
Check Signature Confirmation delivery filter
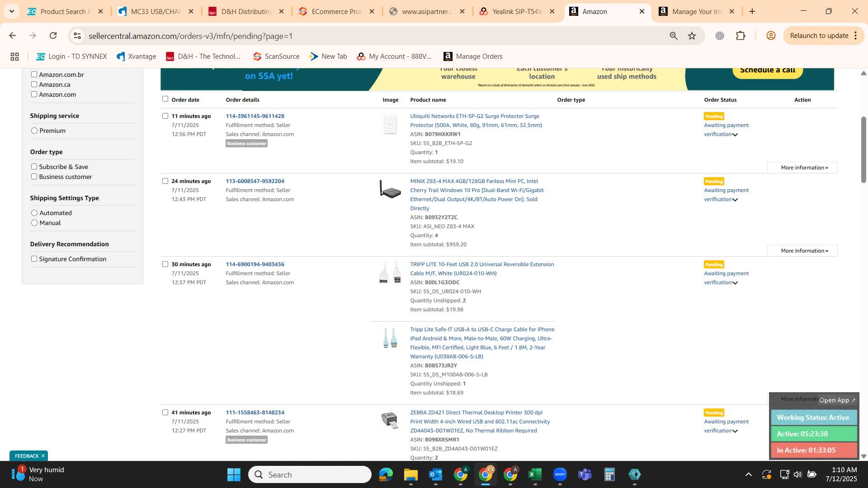tap(34, 259)
